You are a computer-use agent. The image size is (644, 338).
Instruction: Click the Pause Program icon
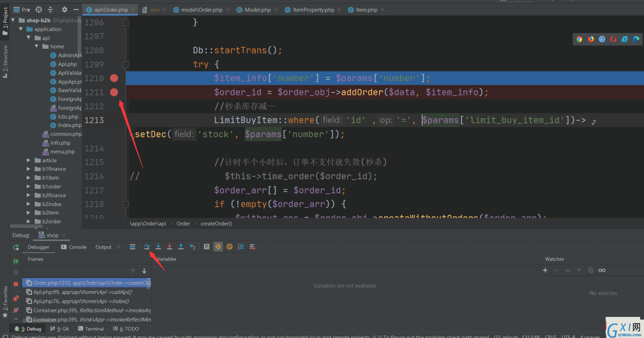tap(16, 272)
